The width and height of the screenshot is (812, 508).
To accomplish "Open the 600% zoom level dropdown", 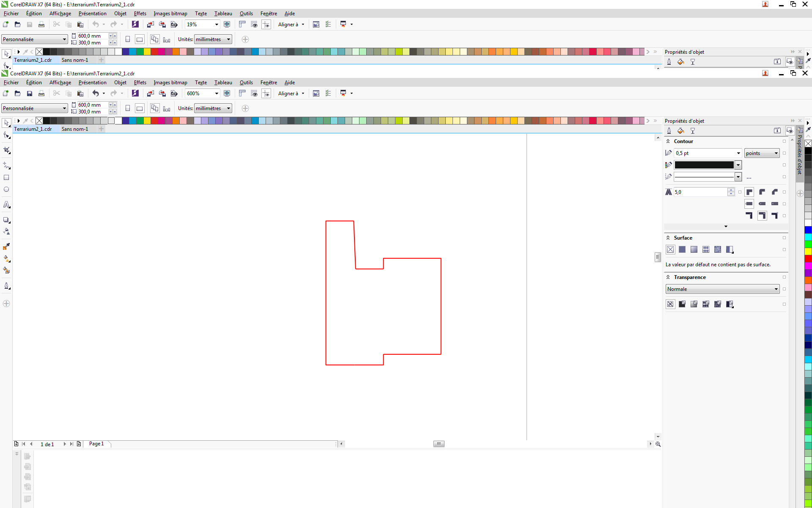I will pyautogui.click(x=217, y=94).
